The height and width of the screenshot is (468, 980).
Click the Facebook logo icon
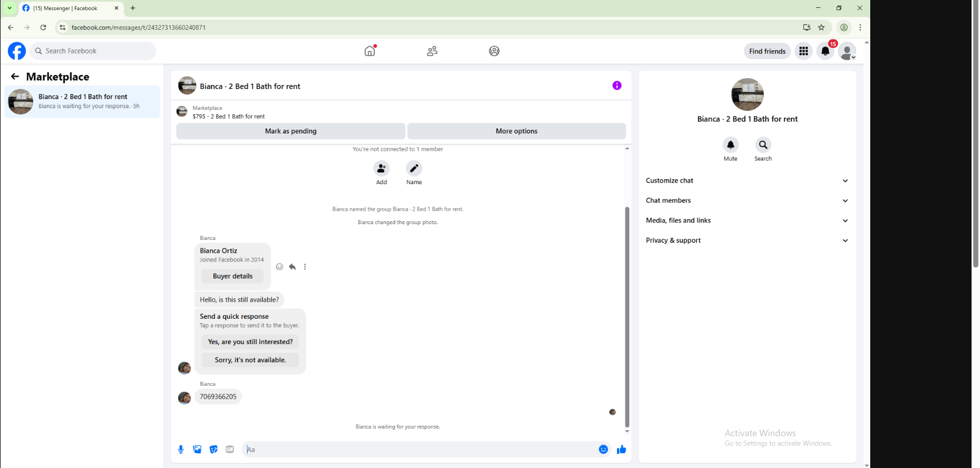[17, 51]
